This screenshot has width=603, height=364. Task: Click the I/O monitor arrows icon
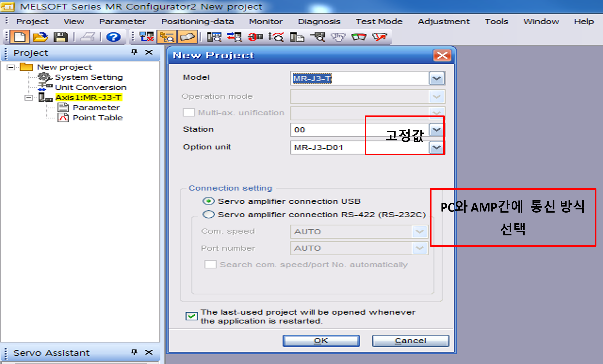point(234,37)
